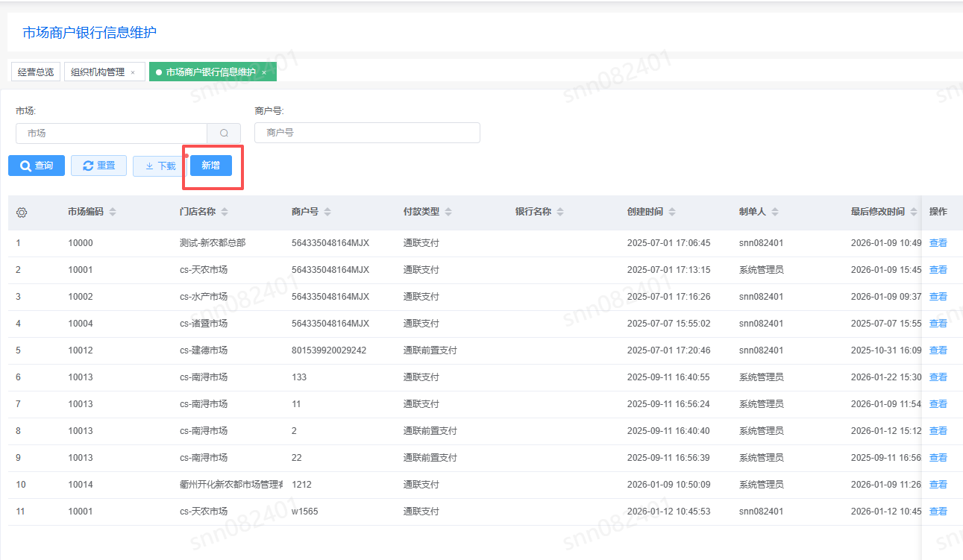Click the market field search icon

pos(224,133)
